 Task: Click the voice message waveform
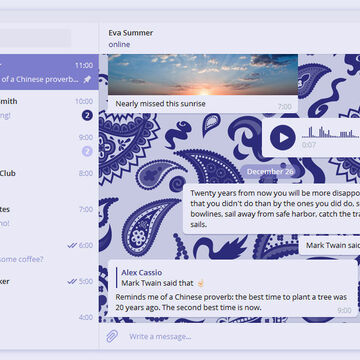click(331, 132)
